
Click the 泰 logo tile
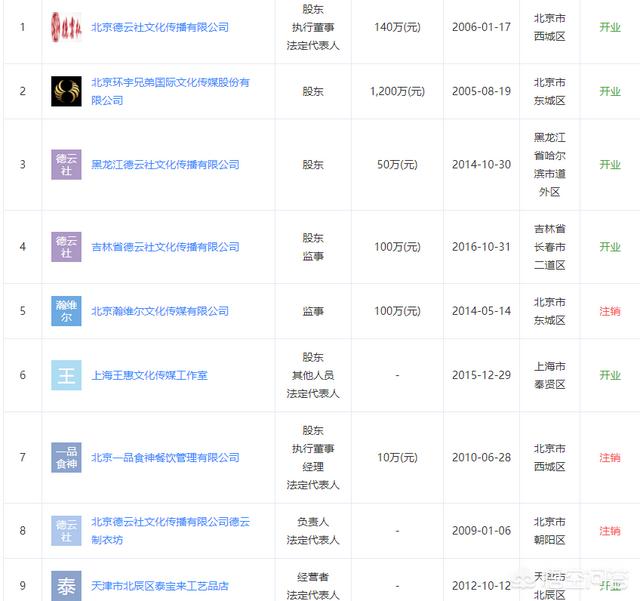tap(66, 586)
